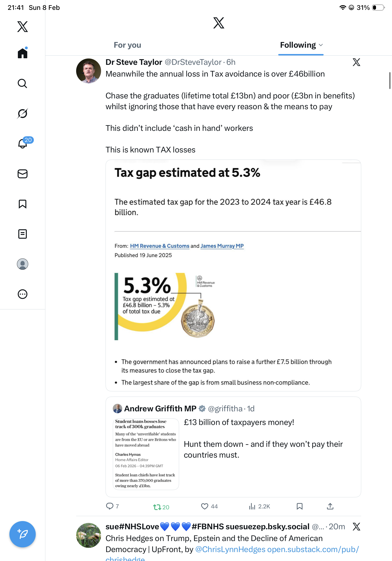The width and height of the screenshot is (392, 561).
Task: Open Lists icon in sidebar
Action: tap(23, 234)
